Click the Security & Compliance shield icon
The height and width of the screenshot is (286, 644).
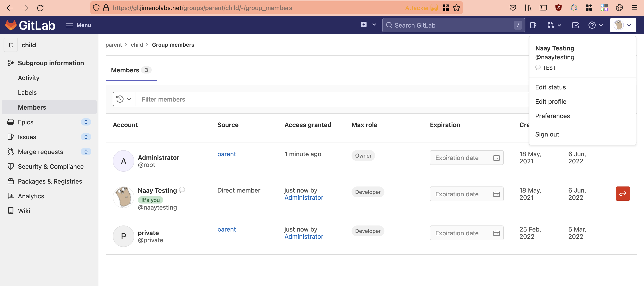click(11, 167)
